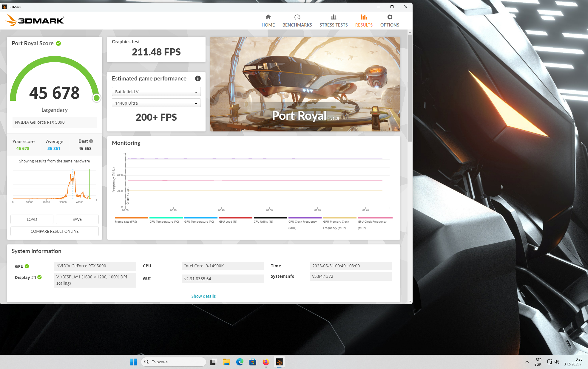The width and height of the screenshot is (588, 369).
Task: Click the vertical scrollbar of the 3DMark window
Action: tap(410, 88)
